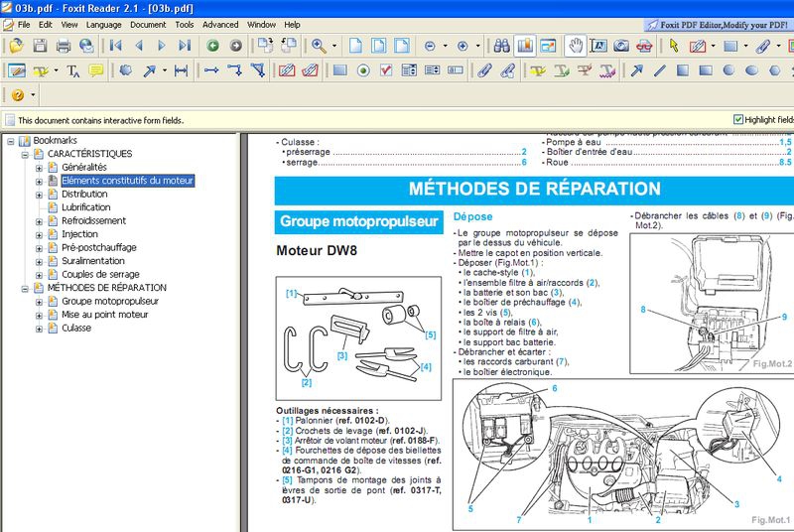Click the Snapshot camera tool
The image size is (794, 532).
click(621, 46)
